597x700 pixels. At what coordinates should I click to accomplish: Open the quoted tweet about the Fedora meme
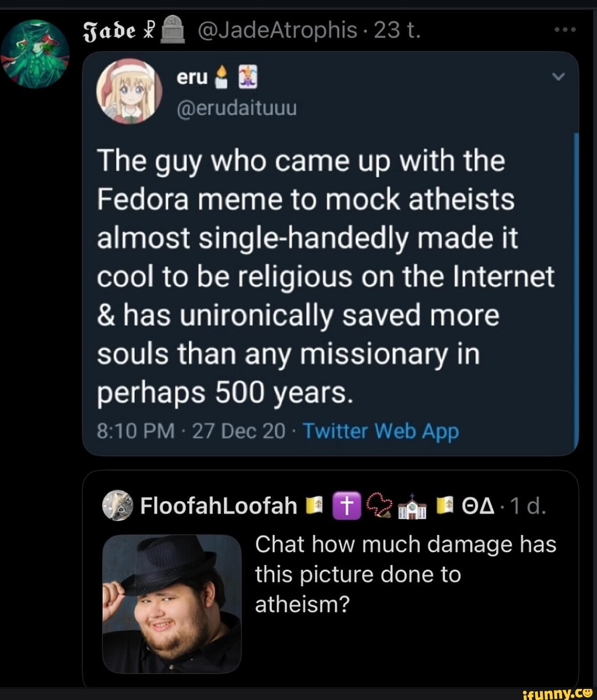(327, 276)
